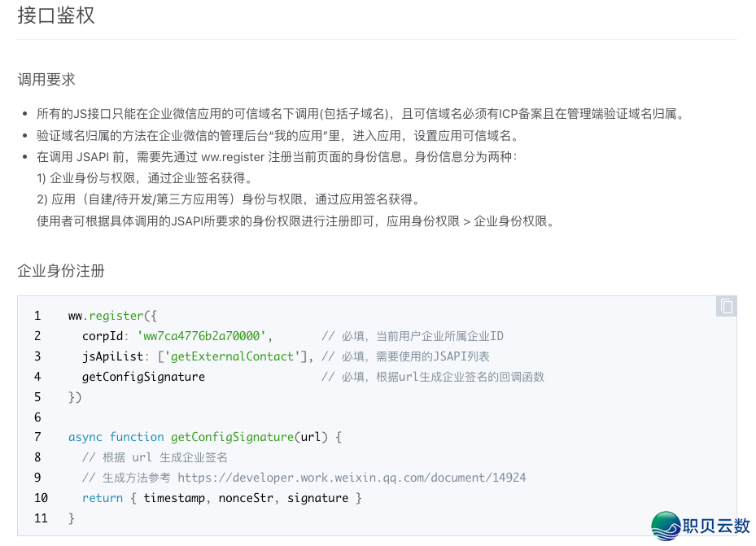The image size is (756, 546).
Task: Select the 接口鉴权 page title
Action: [x=55, y=16]
